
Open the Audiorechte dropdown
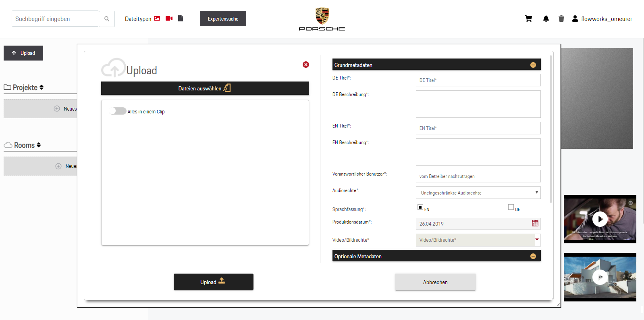click(x=478, y=193)
